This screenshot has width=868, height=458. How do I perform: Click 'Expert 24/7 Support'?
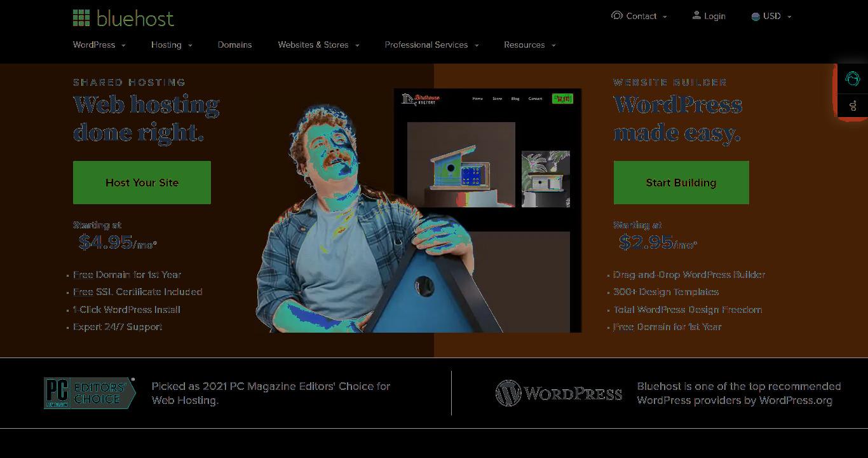118,327
